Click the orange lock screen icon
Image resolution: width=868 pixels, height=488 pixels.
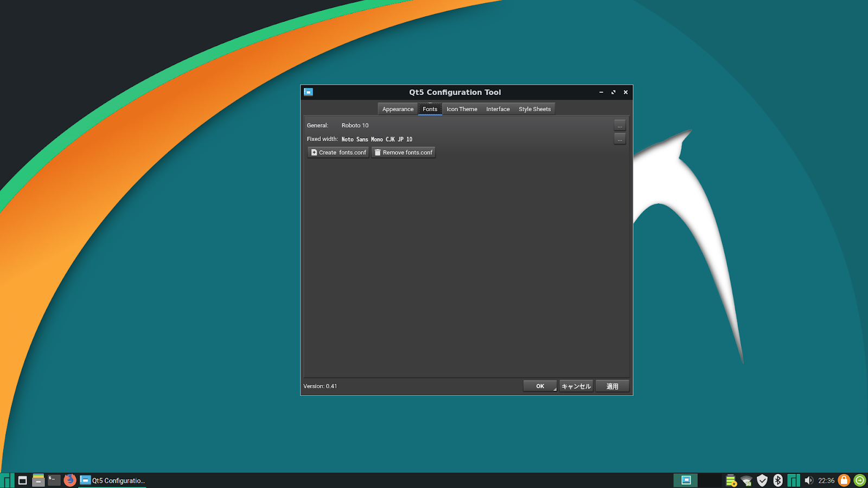[x=844, y=480]
